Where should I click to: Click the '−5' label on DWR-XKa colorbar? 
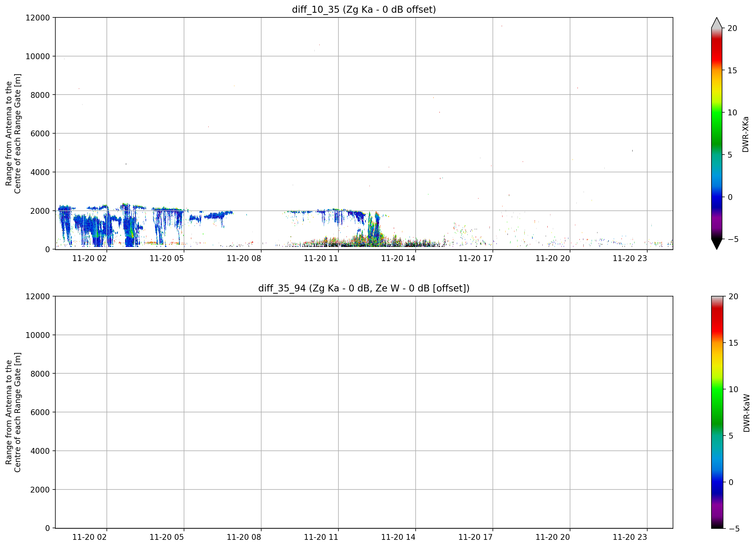pyautogui.click(x=733, y=239)
